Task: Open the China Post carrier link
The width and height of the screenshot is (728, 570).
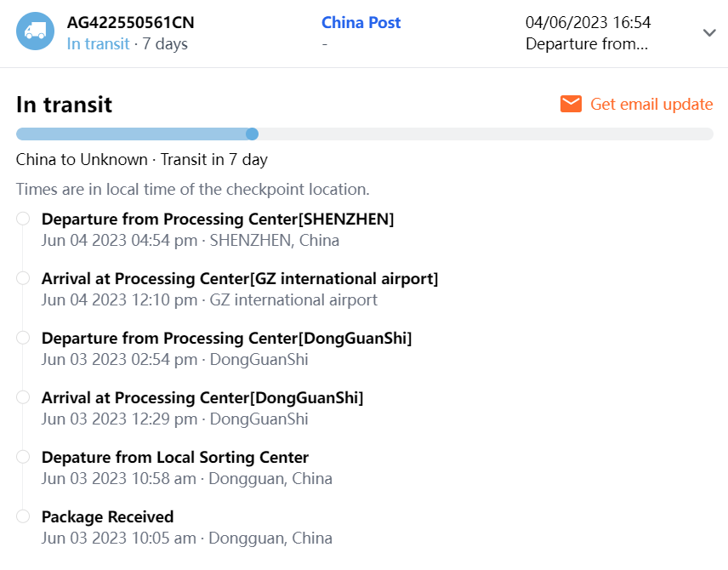Action: coord(361,23)
